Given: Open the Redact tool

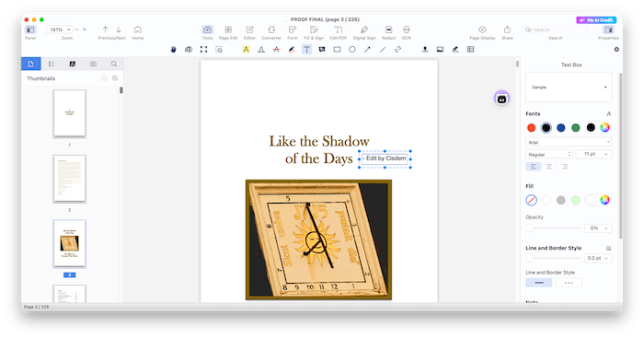Looking at the screenshot, I should click(388, 32).
